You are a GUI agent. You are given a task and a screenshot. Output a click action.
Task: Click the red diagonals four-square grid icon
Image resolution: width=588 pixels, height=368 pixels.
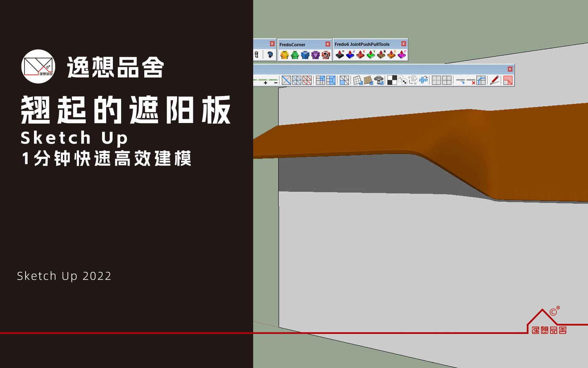click(x=307, y=80)
